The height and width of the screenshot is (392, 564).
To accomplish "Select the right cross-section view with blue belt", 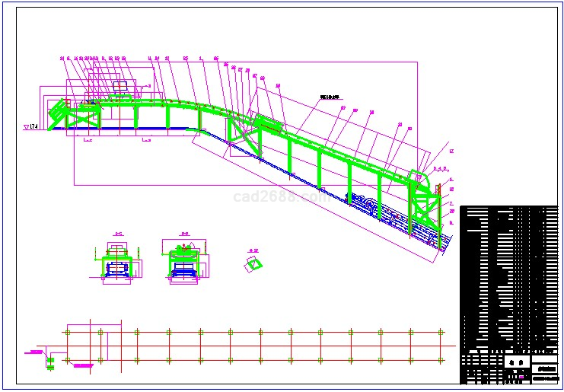I will pos(183,263).
